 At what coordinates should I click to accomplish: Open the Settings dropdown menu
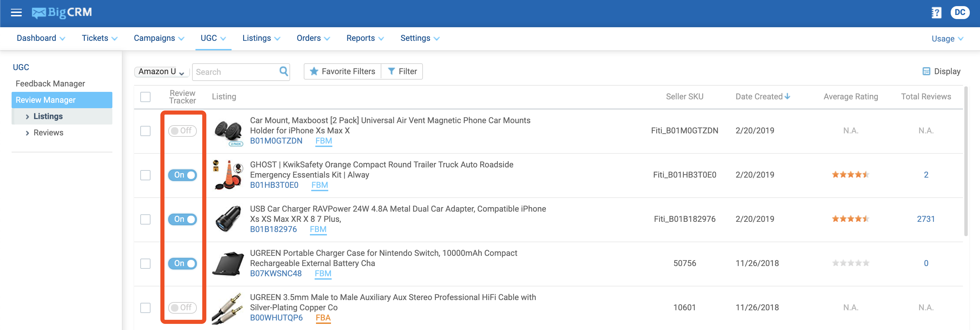420,38
